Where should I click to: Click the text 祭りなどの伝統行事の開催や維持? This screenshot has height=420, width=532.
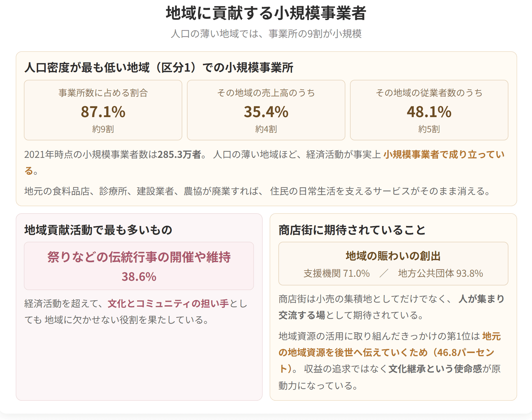139,257
